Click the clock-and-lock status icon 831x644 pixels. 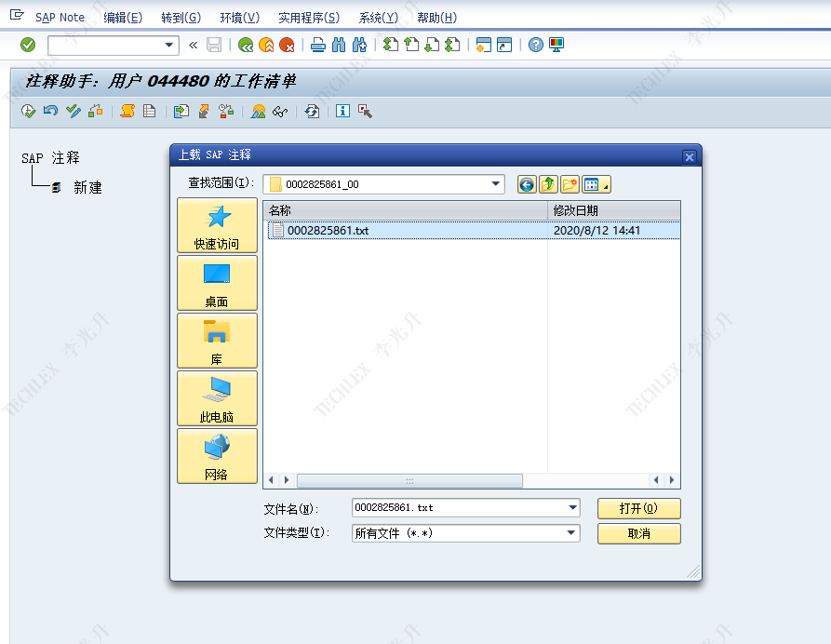point(226,112)
